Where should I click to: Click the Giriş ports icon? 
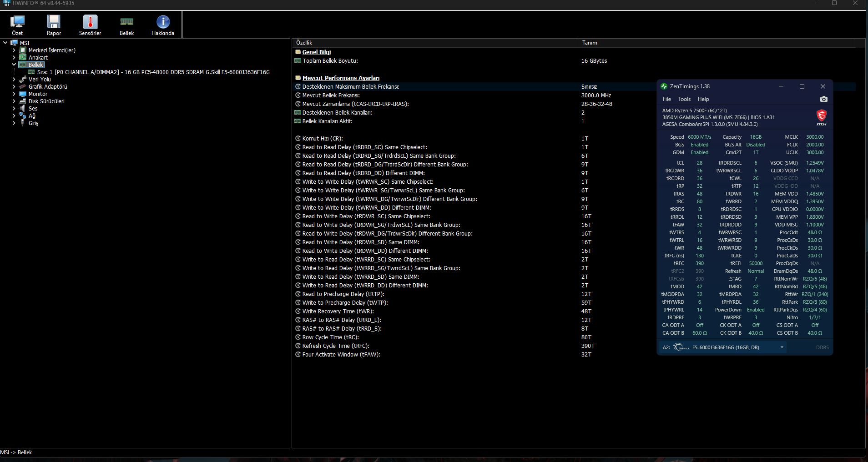[23, 123]
